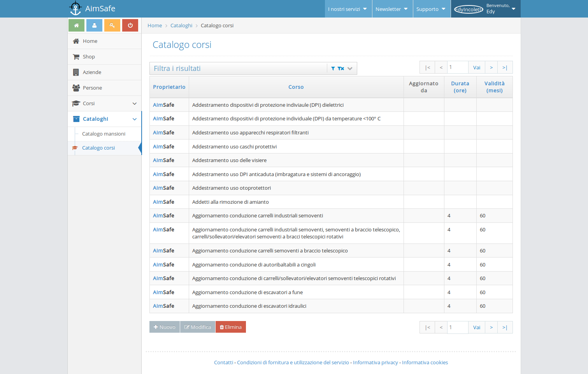
Task: Click the Home house icon in sidebar
Action: click(x=76, y=41)
